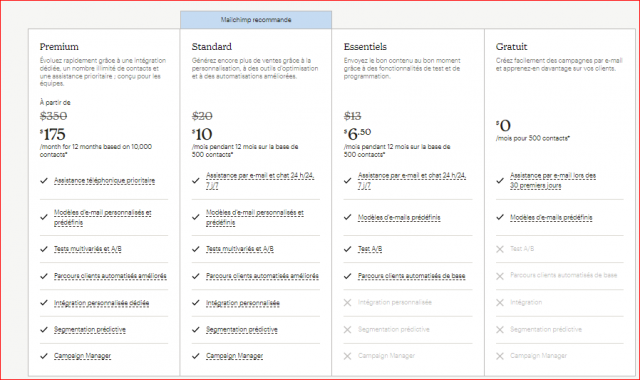Open Essentiels 'Modèles d'e-mails prédéfinis' link
Screen dimensions: 640x380
point(399,218)
